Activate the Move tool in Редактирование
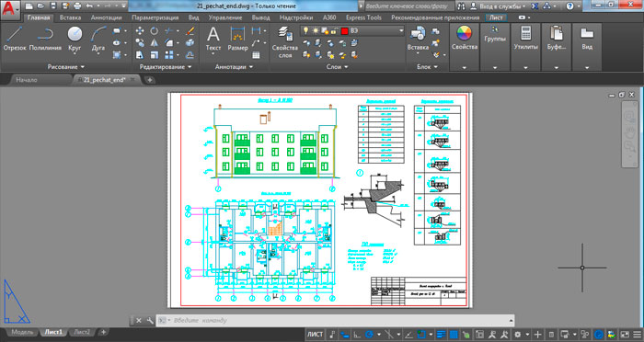This screenshot has width=644, height=342. click(140, 30)
